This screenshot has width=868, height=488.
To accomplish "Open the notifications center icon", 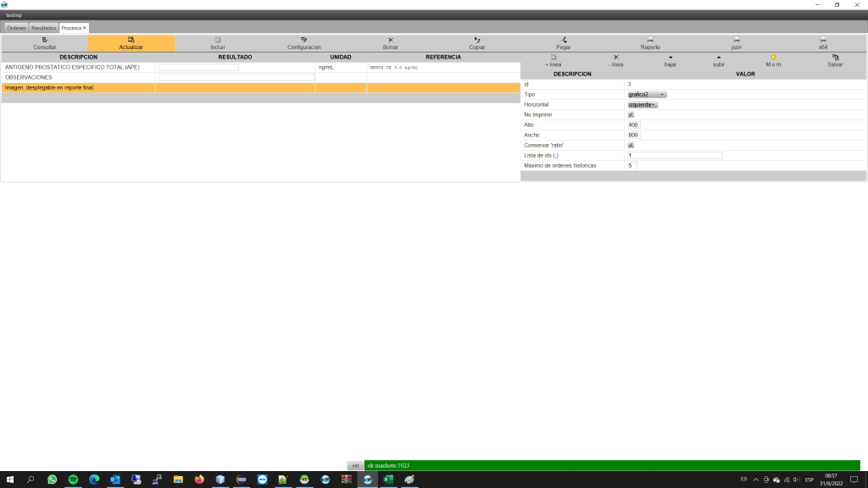I will click(x=854, y=480).
